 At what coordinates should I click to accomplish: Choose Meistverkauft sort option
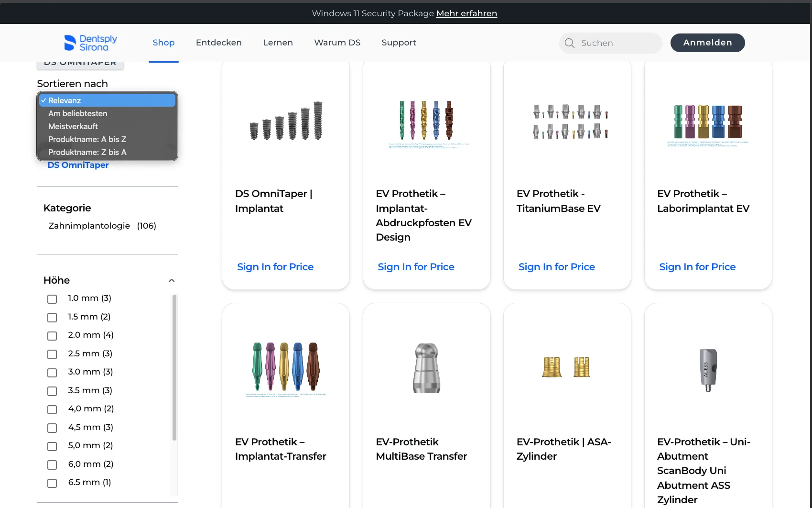tap(108, 126)
